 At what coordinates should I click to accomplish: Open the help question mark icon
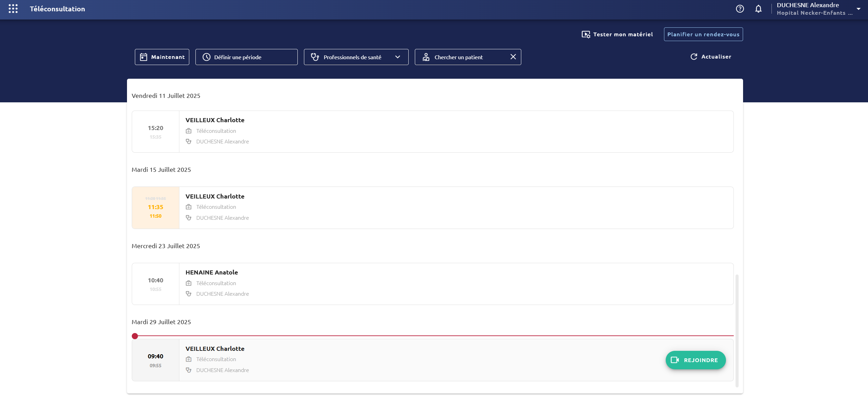tap(740, 9)
